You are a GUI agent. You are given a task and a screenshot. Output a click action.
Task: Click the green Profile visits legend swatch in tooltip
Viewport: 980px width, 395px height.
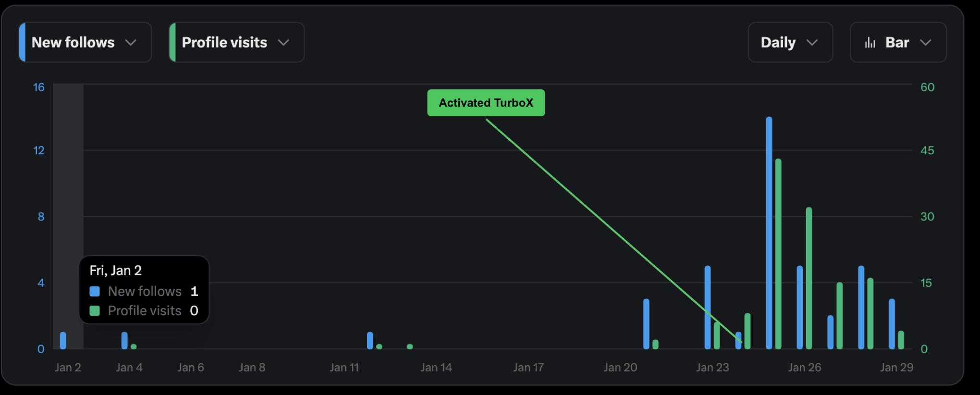[x=95, y=311]
